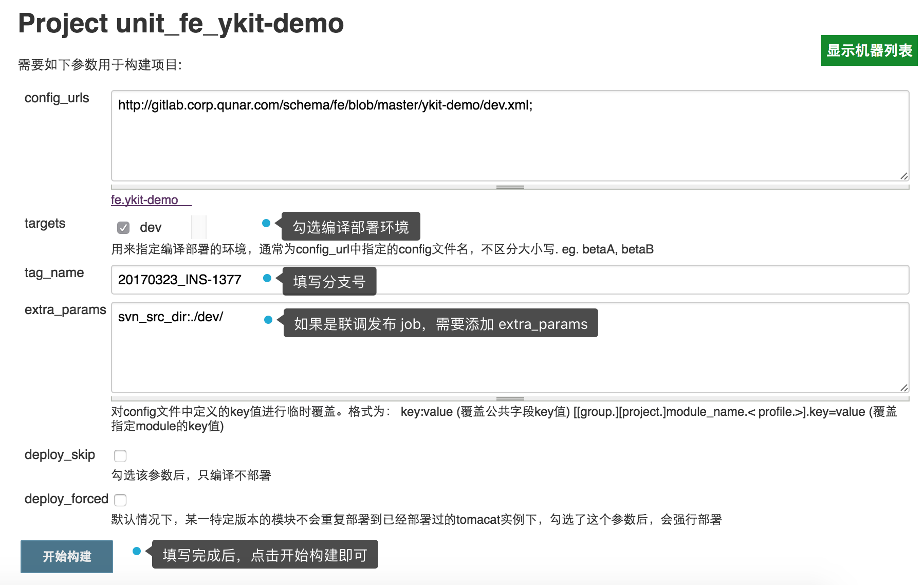Click the extra_params tooltip about 联调发布 job
The image size is (924, 585).
tap(439, 323)
